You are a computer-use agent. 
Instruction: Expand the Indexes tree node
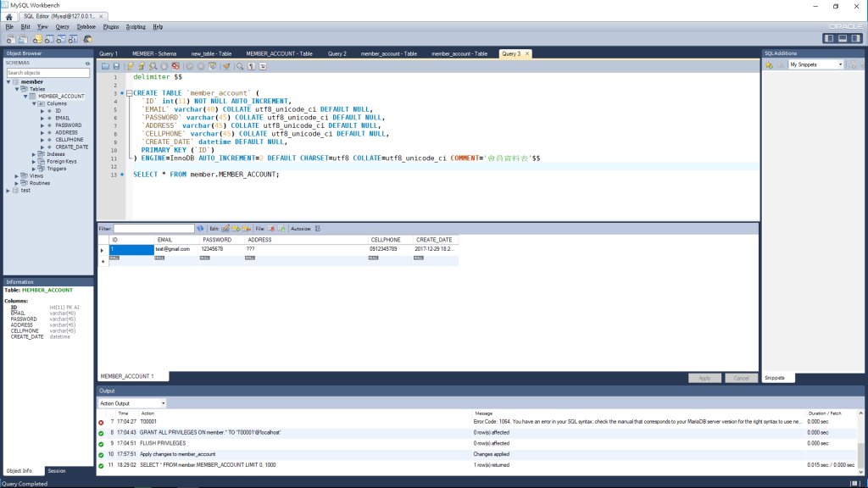34,154
